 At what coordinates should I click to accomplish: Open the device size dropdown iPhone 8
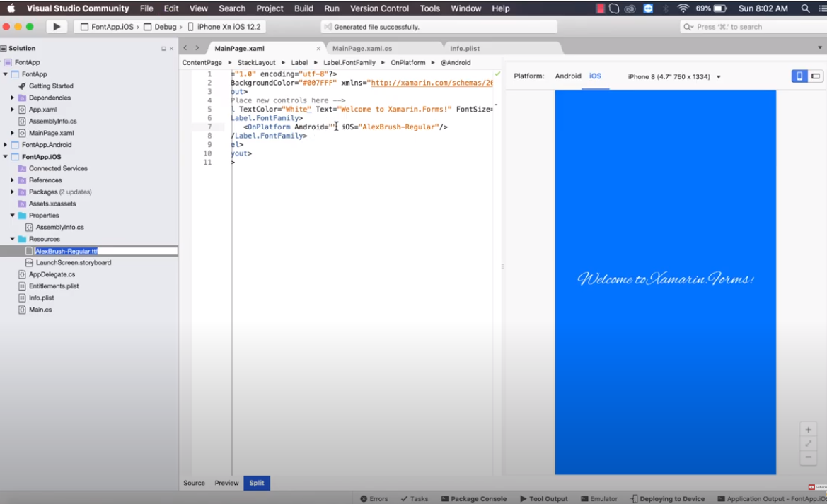[674, 77]
